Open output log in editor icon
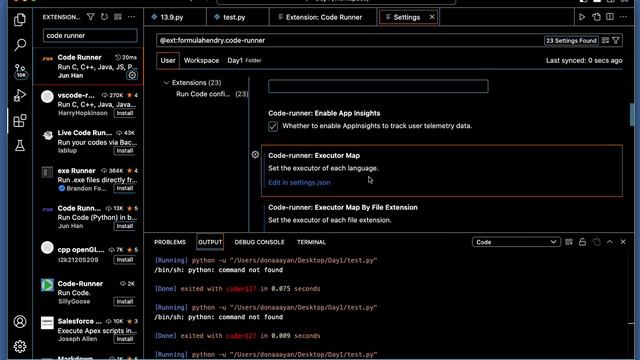 click(x=596, y=242)
